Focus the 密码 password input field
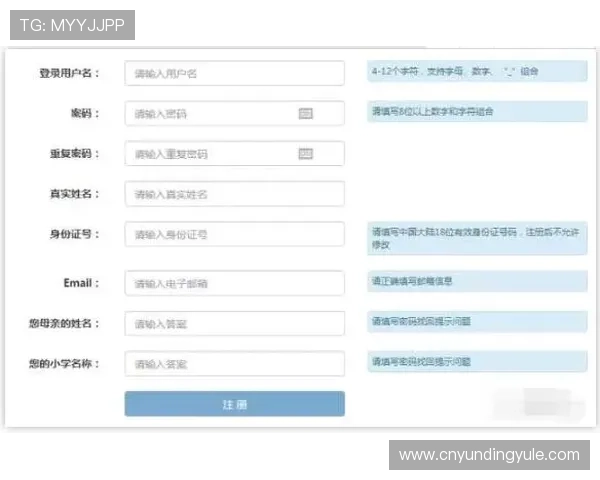Viewport: 600px width, 480px height. point(235,113)
